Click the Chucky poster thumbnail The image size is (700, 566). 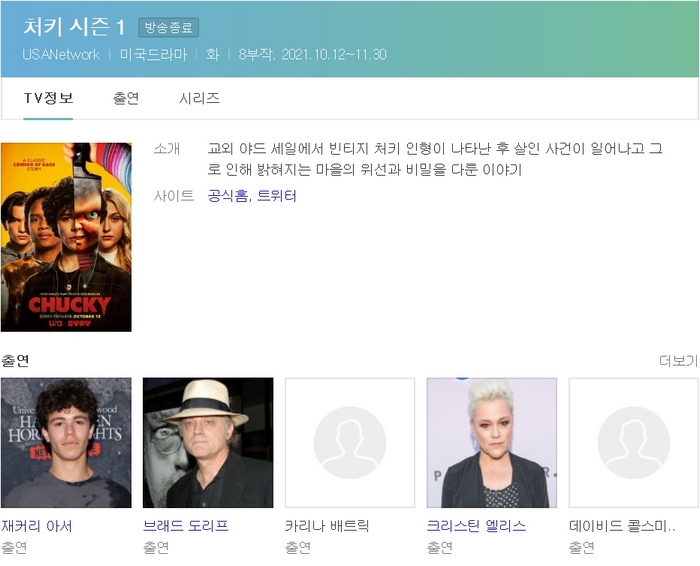pyautogui.click(x=66, y=237)
